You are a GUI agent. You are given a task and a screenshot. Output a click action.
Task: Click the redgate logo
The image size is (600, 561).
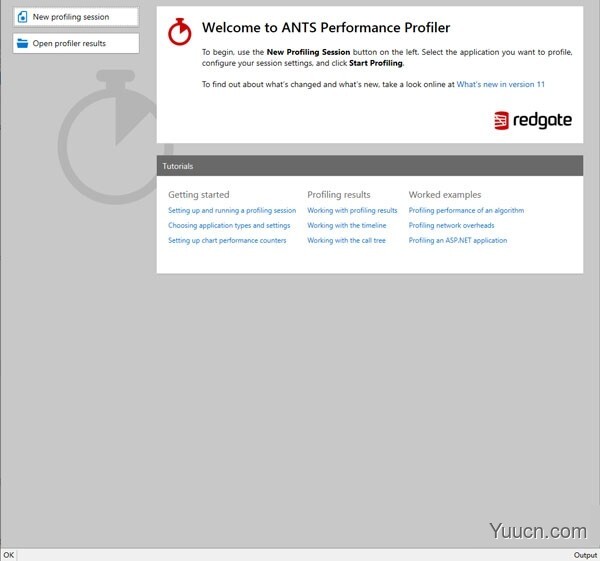pyautogui.click(x=533, y=121)
